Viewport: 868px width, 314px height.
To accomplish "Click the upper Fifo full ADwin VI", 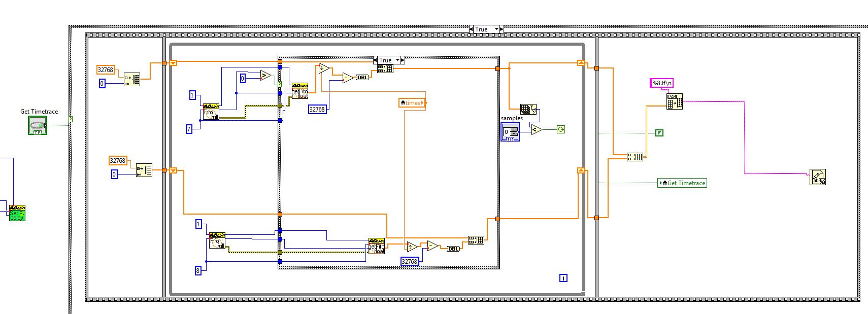I will 211,112.
